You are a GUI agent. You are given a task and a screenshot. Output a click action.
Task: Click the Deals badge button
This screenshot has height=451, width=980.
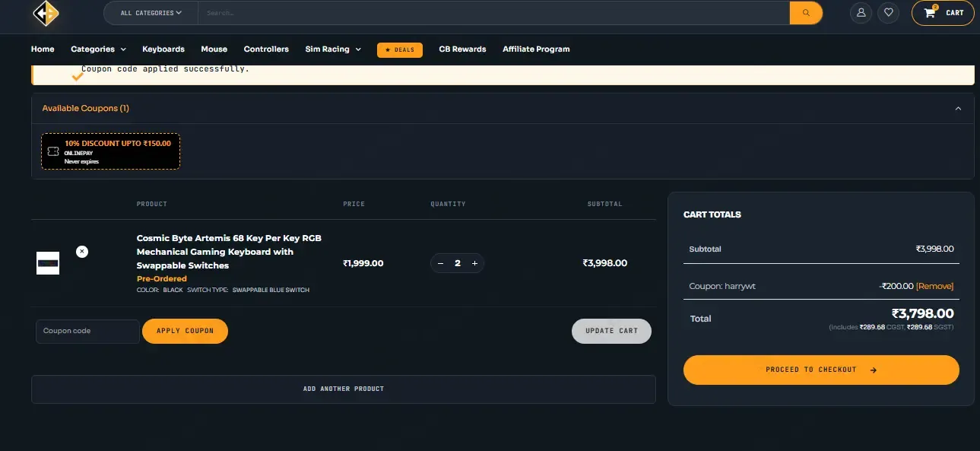400,49
